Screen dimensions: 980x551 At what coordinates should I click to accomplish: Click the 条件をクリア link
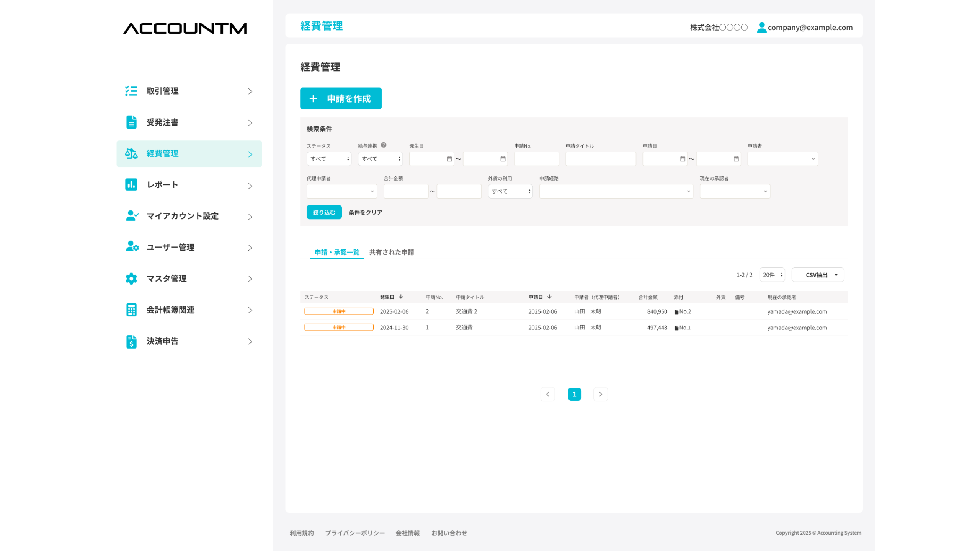pos(365,212)
